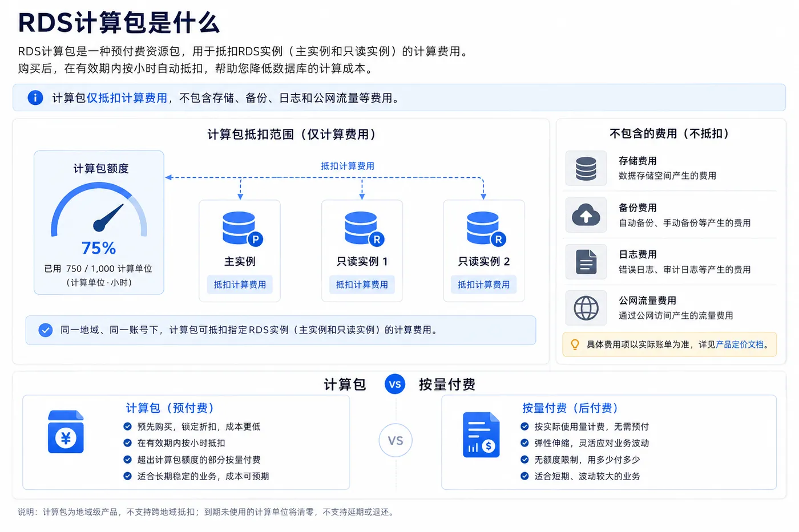Click the 通过公网访问产生的流量费用 description
Image resolution: width=799 pixels, height=532 pixels.
pyautogui.click(x=676, y=315)
